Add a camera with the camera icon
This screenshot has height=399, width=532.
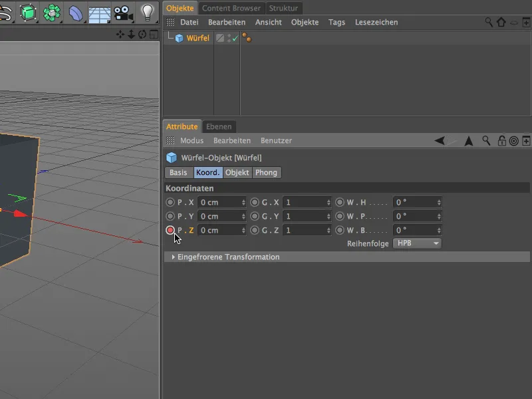[123, 13]
